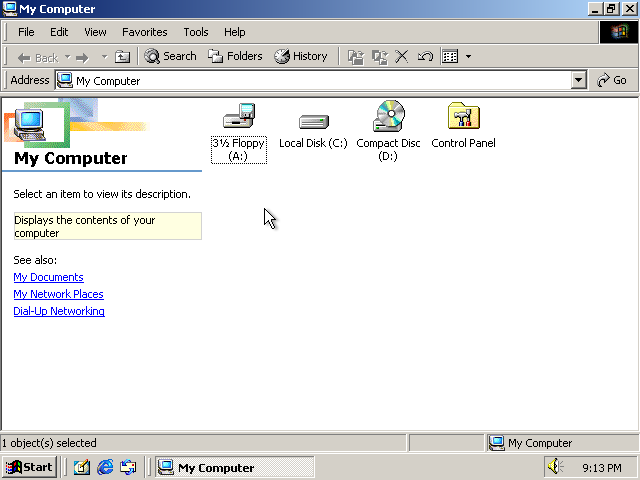640x480 pixels.
Task: Expand the Address bar dropdown arrow
Action: 578,80
